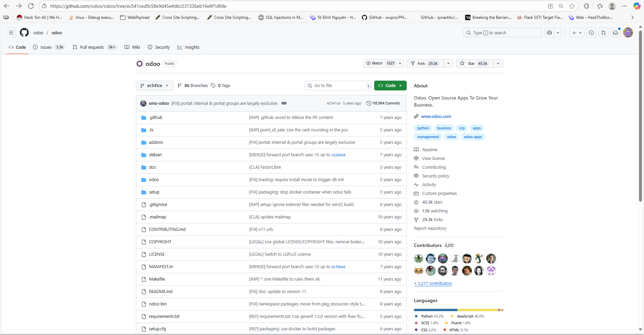The width and height of the screenshot is (644, 335).
Task: Open the notifications inbox icon
Action: 615,33
